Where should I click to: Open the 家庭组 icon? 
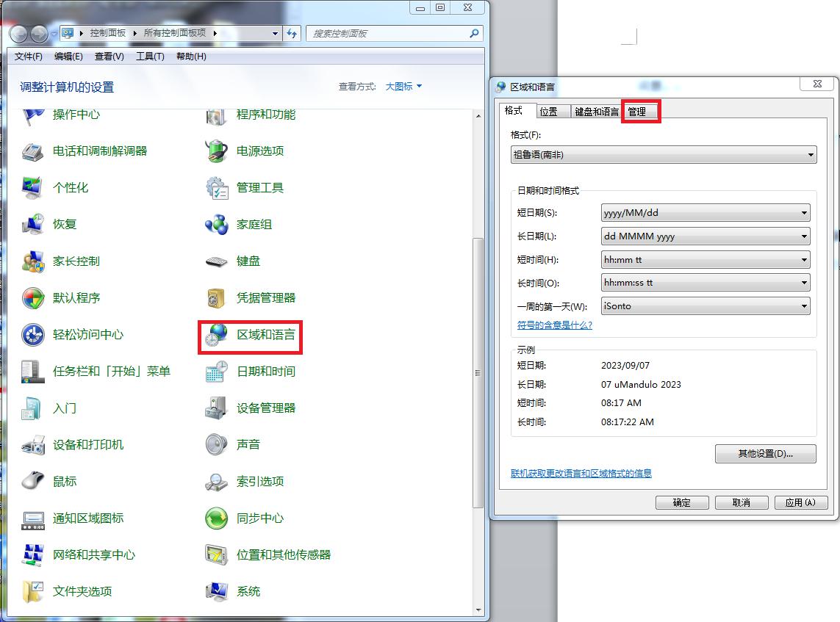(216, 224)
